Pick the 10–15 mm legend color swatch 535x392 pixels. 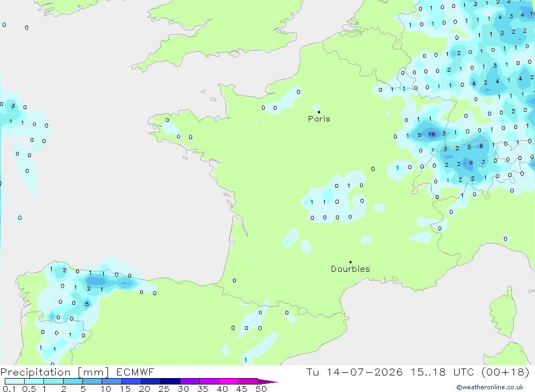click(112, 381)
